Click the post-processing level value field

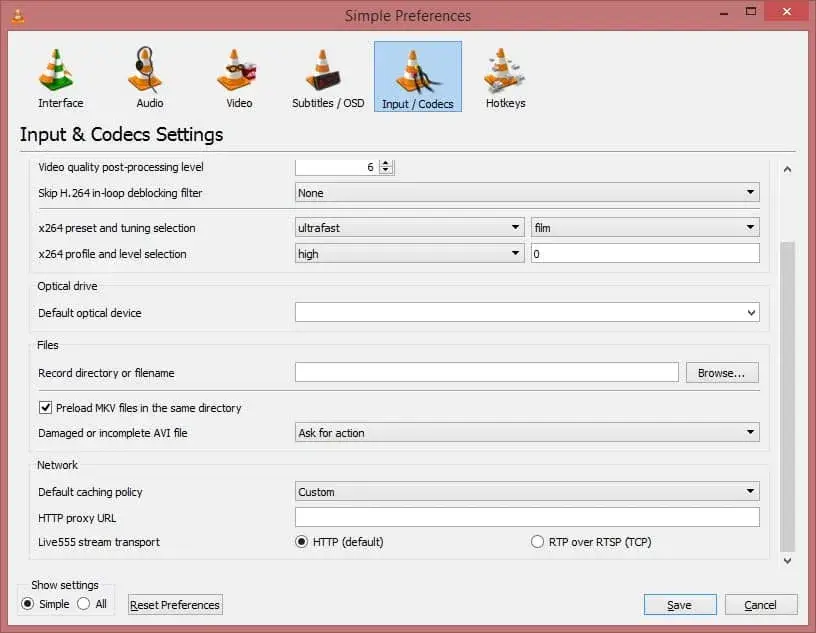[x=337, y=167]
